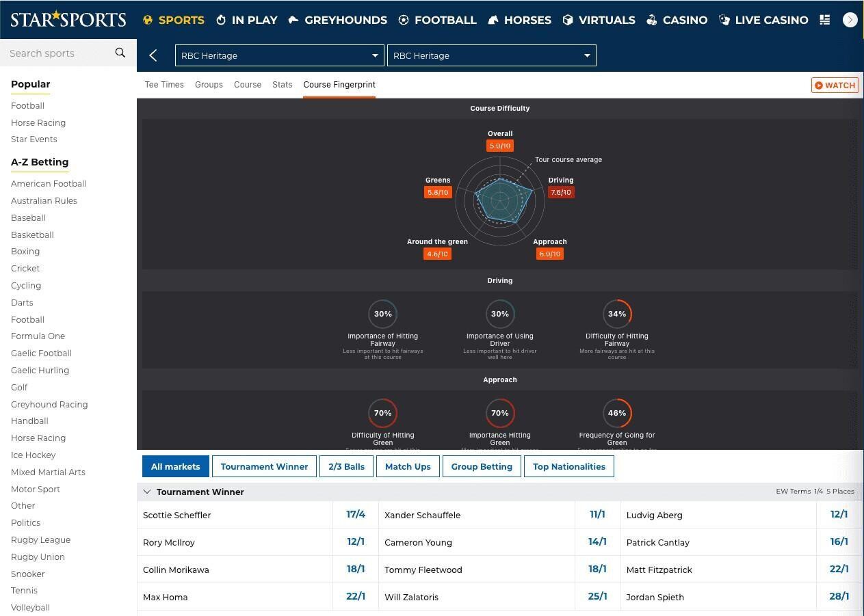Pick Matt Fitzpatrick at 22/1
The width and height of the screenshot is (864, 616).
pos(839,570)
